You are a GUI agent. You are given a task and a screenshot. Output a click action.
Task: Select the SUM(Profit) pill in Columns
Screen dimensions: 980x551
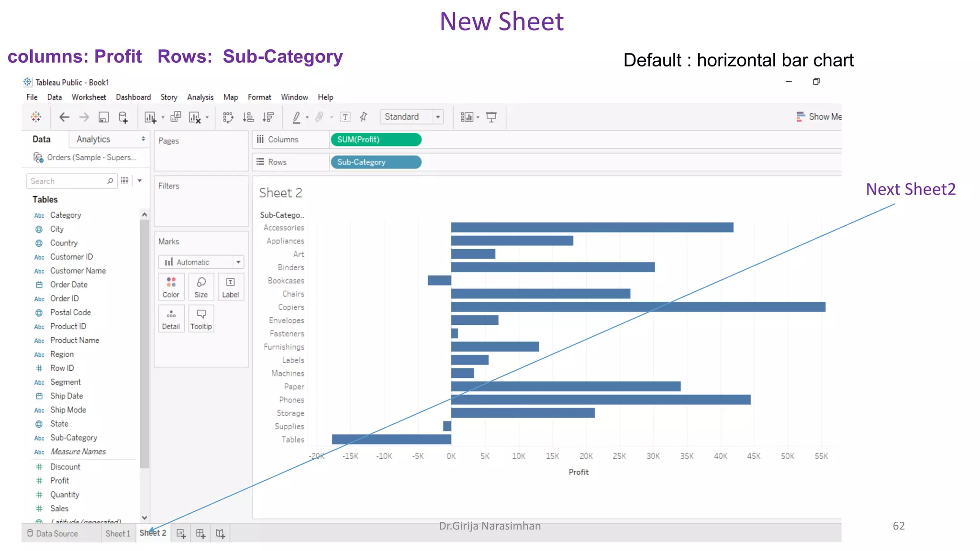click(376, 140)
